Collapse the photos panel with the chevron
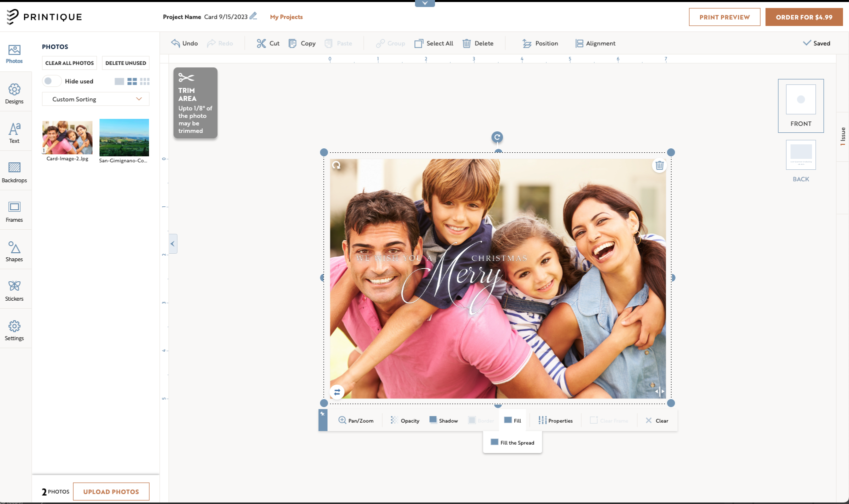 (x=172, y=244)
